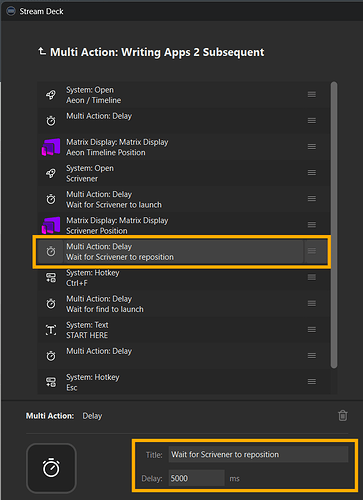Click the rocket icon for Open Aeon / Timeline
This screenshot has height=500, width=363.
[51, 95]
